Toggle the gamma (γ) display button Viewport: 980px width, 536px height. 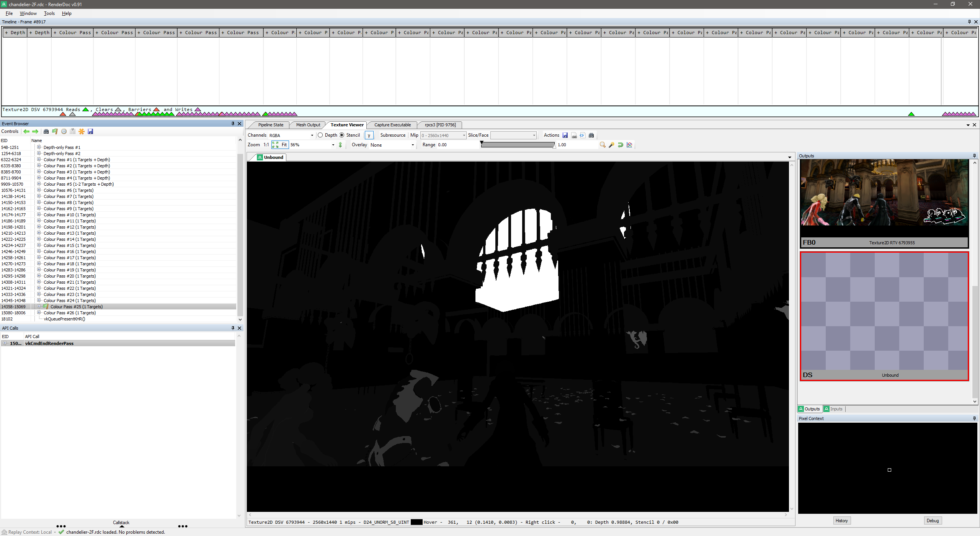coord(369,135)
